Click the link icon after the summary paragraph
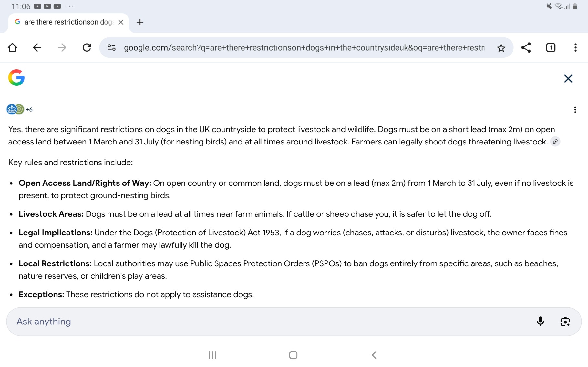This screenshot has height=367, width=588. click(555, 142)
